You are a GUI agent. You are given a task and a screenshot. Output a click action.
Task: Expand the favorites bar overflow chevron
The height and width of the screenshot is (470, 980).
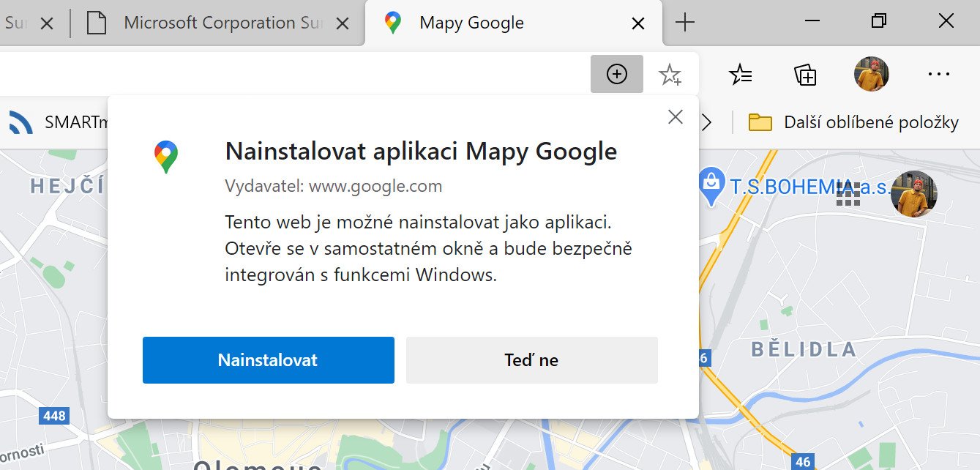pyautogui.click(x=706, y=122)
